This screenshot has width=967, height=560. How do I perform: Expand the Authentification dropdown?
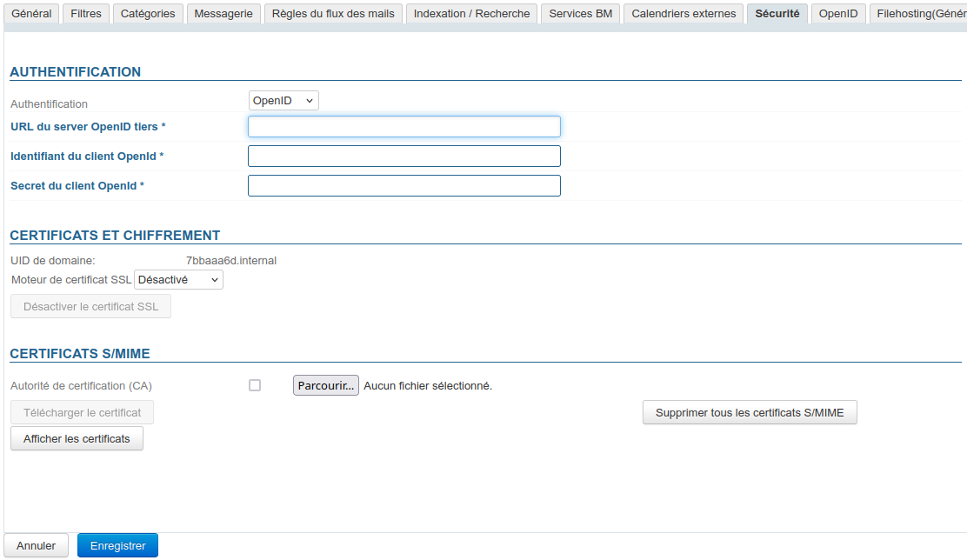(283, 101)
